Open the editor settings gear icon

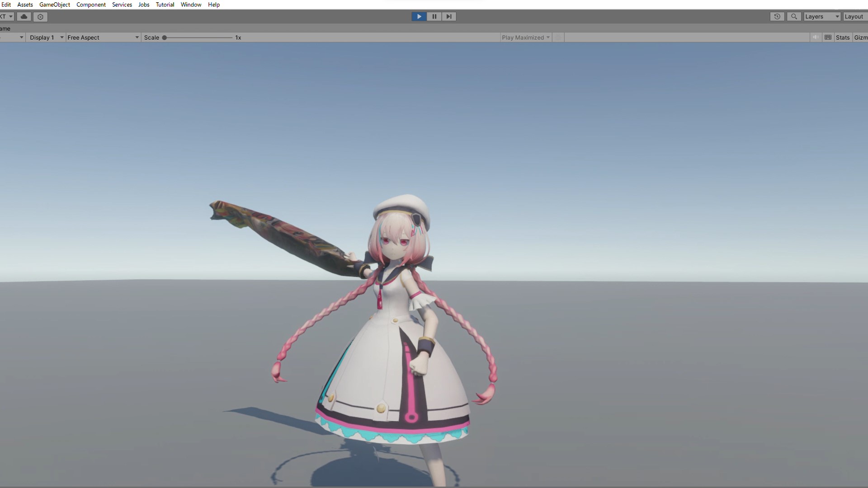click(40, 16)
